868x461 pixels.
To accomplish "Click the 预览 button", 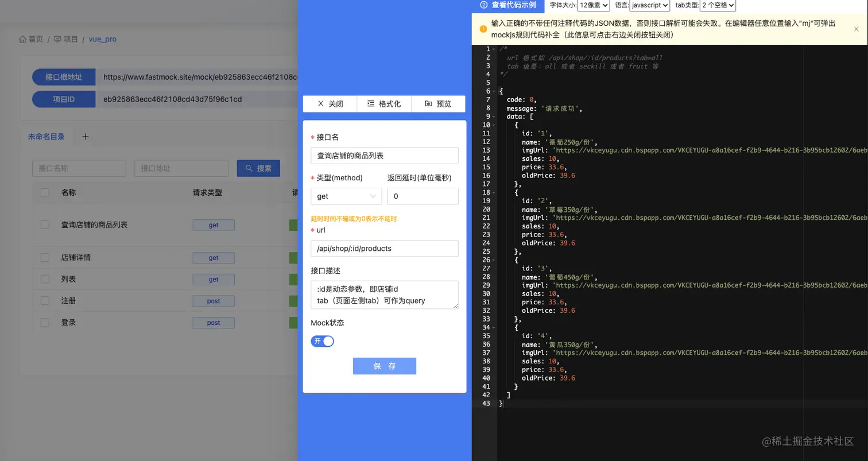I will point(438,104).
